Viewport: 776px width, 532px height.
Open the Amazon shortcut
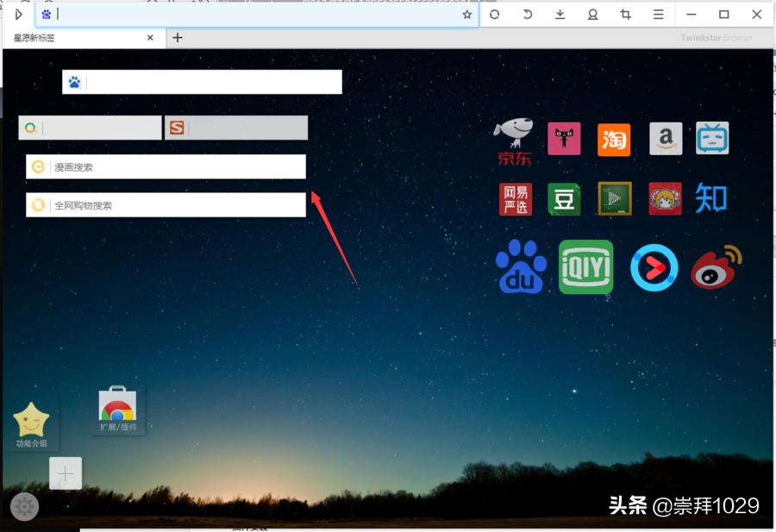point(664,138)
